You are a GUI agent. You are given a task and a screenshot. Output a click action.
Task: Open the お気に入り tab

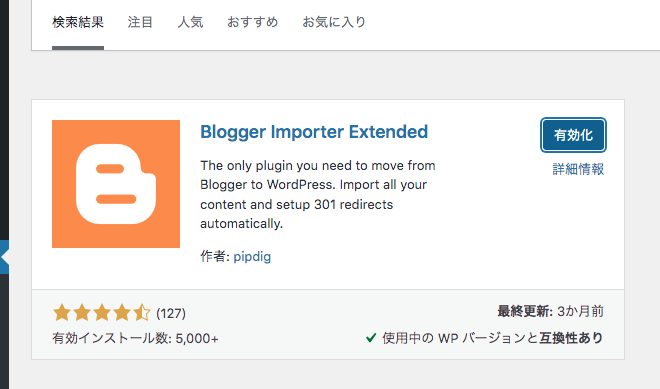[334, 22]
